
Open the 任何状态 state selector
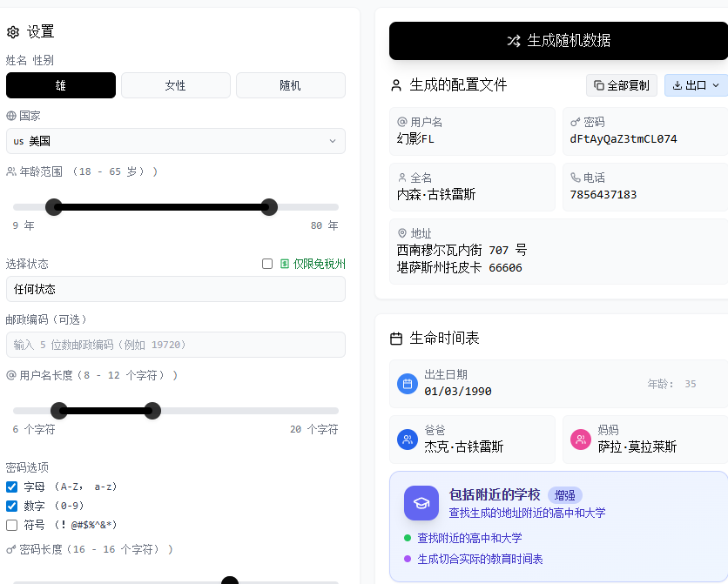pyautogui.click(x=175, y=288)
